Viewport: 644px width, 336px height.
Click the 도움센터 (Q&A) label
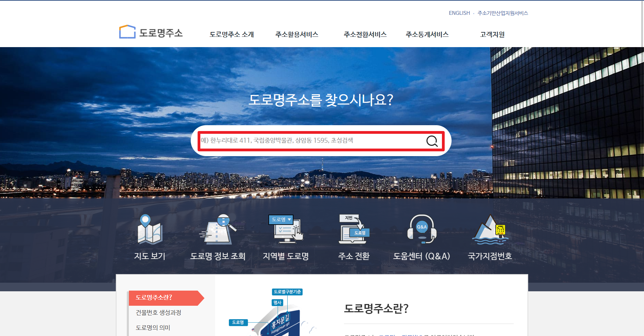tap(422, 256)
